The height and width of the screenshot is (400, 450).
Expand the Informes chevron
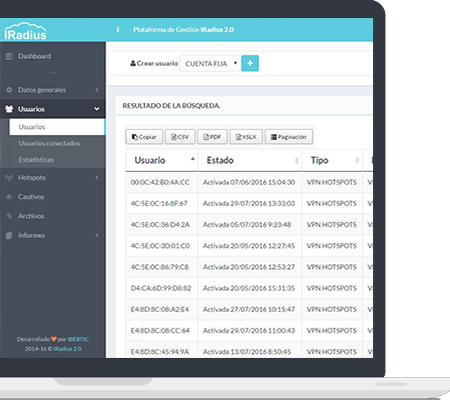[97, 235]
